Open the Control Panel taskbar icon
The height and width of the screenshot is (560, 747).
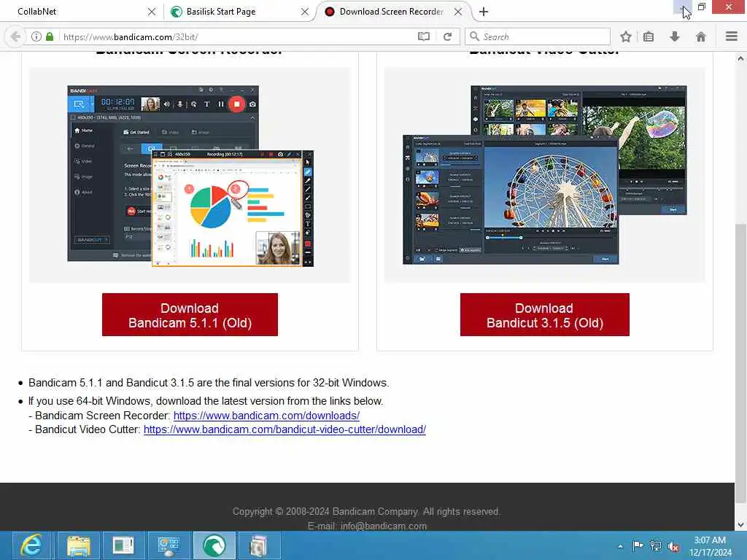tap(169, 545)
